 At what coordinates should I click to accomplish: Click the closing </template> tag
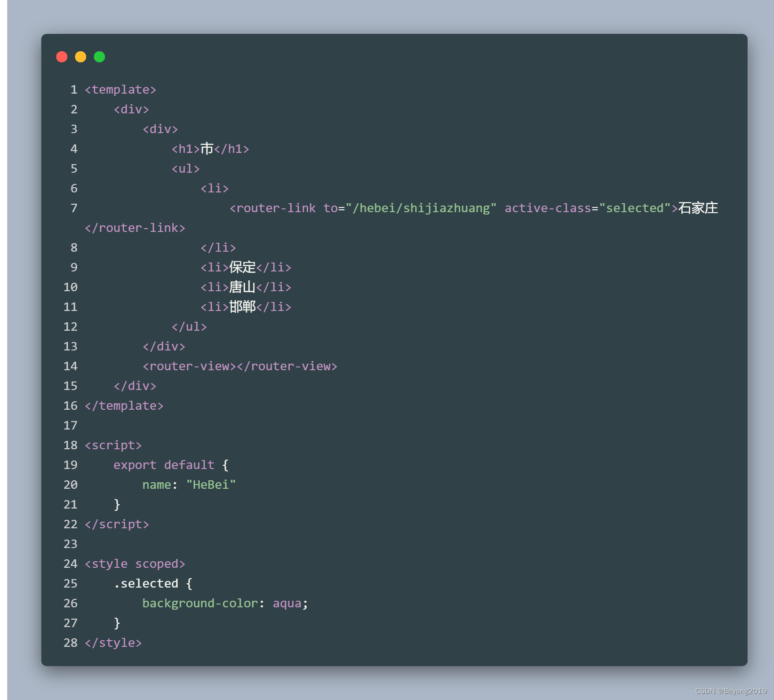tap(124, 406)
